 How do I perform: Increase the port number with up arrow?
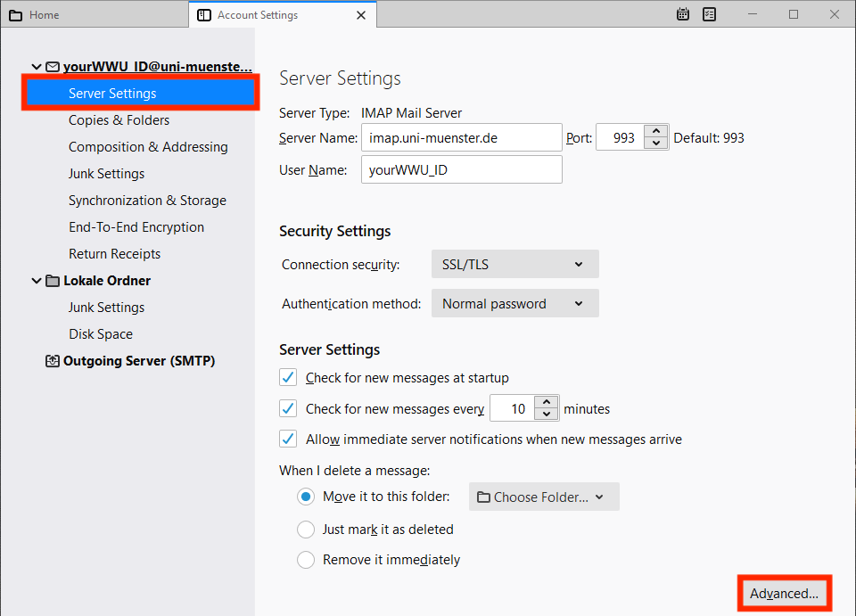[655, 132]
